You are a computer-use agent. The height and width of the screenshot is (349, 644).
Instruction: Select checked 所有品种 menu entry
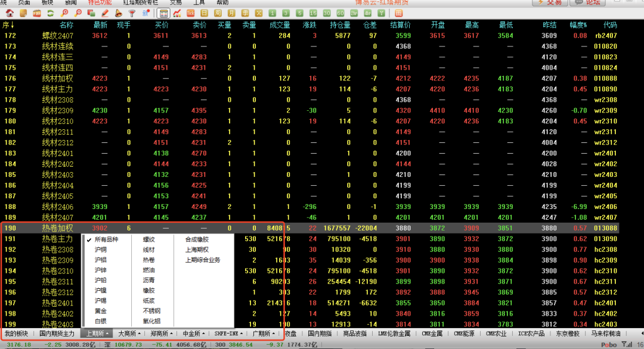pos(106,239)
